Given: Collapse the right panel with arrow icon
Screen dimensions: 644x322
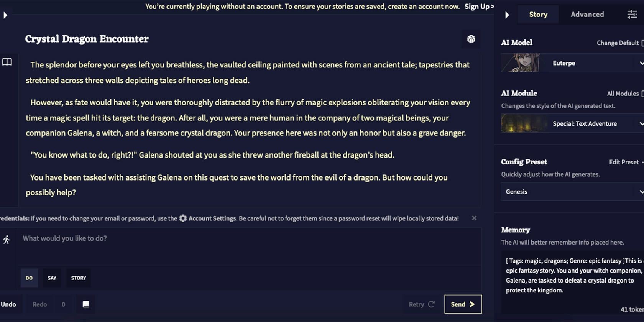Looking at the screenshot, I should (x=507, y=15).
